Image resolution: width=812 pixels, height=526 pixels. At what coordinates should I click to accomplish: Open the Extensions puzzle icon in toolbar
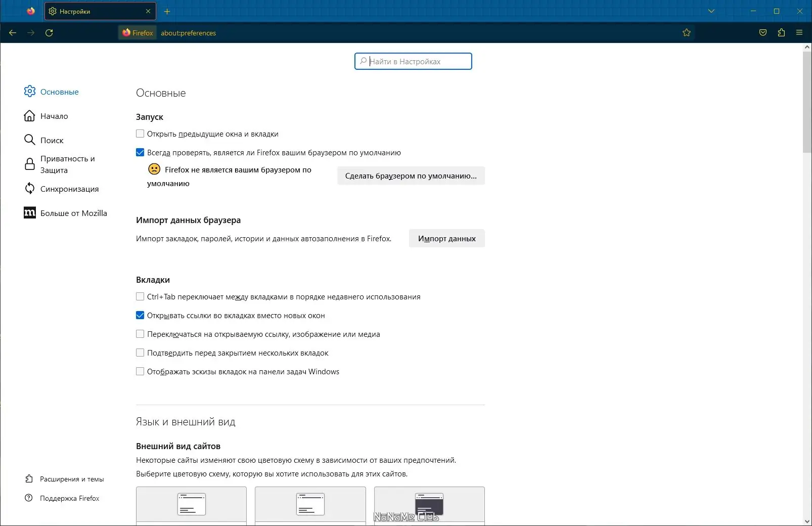[x=781, y=33]
